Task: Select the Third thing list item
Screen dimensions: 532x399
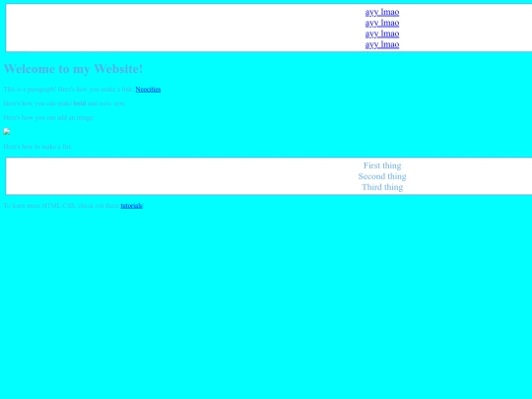Action: click(382, 187)
